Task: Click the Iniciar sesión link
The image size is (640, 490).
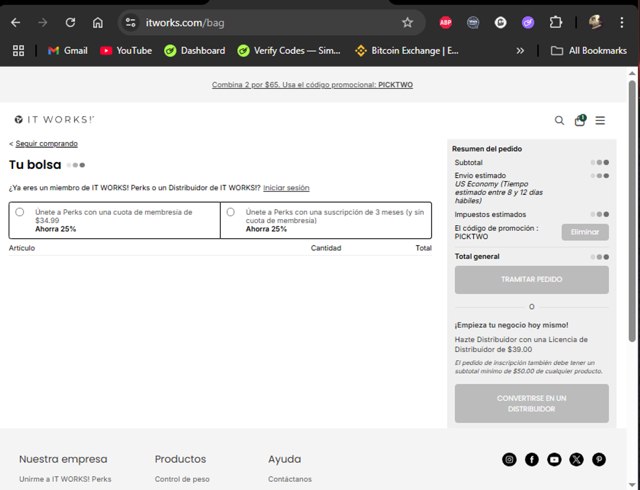Action: point(286,188)
